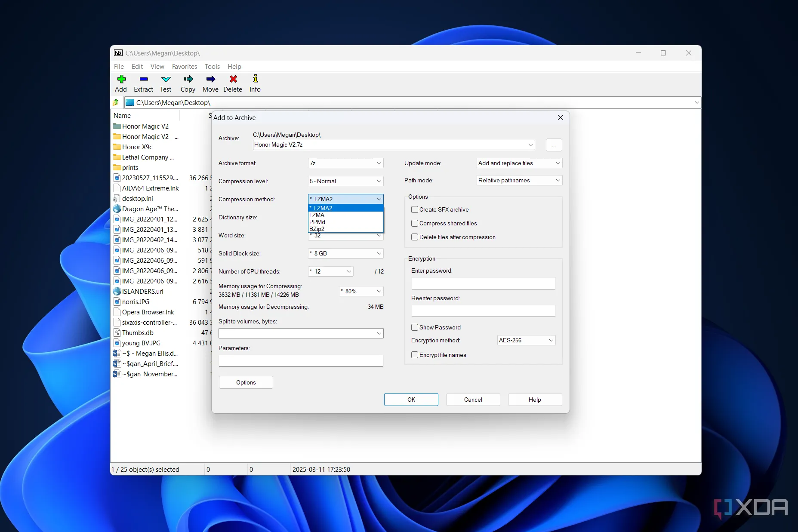Select the Lethal Company folder icon

click(117, 157)
